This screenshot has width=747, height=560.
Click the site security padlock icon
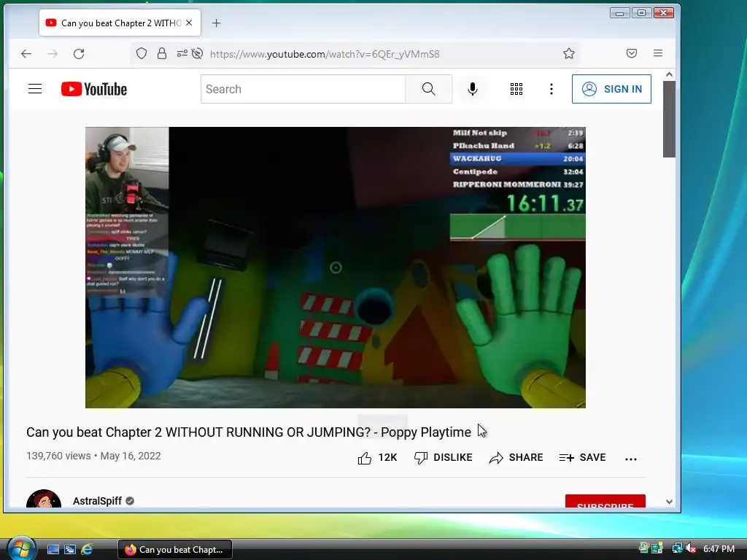click(x=162, y=53)
